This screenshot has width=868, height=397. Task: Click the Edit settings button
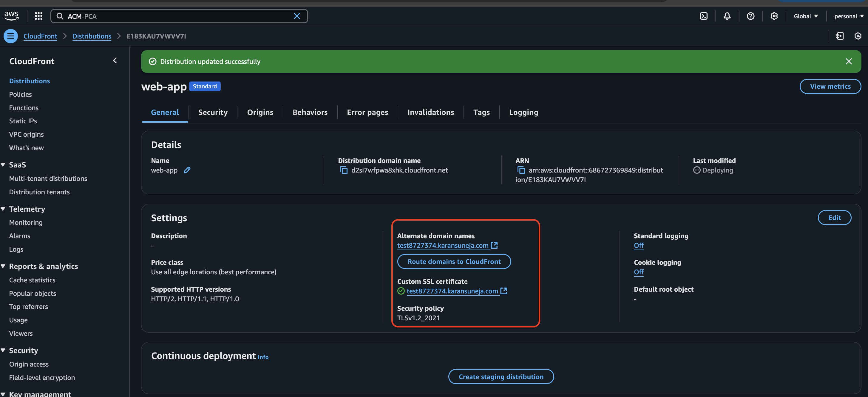834,218
